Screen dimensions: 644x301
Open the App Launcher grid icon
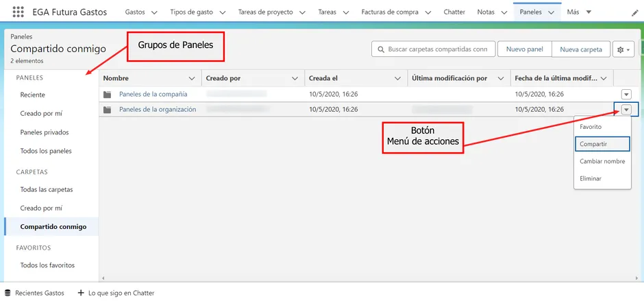click(18, 12)
